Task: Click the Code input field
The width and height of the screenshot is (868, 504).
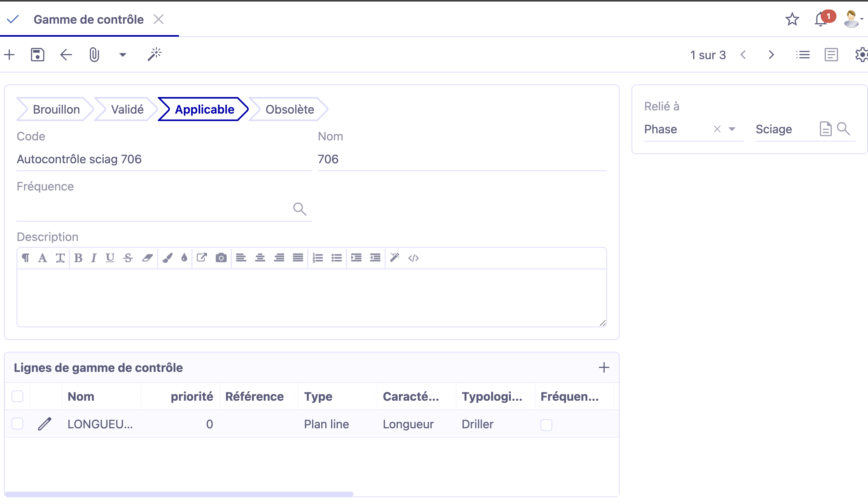Action: click(x=164, y=159)
